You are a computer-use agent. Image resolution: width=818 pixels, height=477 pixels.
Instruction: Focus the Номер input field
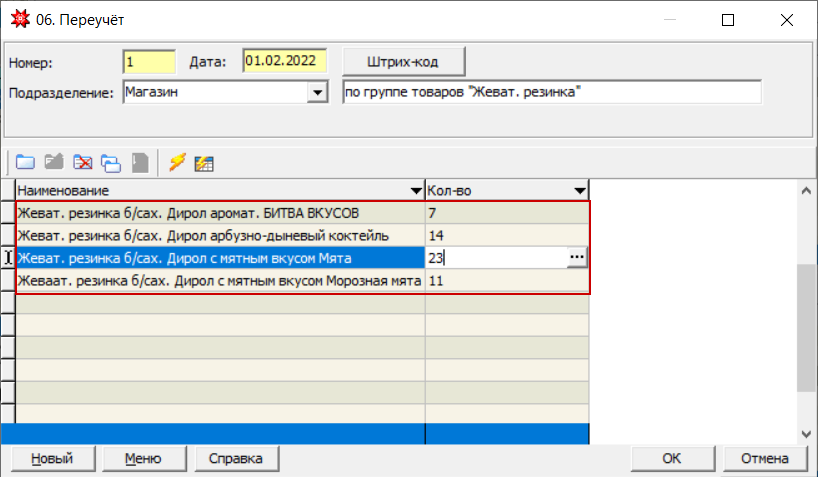149,62
